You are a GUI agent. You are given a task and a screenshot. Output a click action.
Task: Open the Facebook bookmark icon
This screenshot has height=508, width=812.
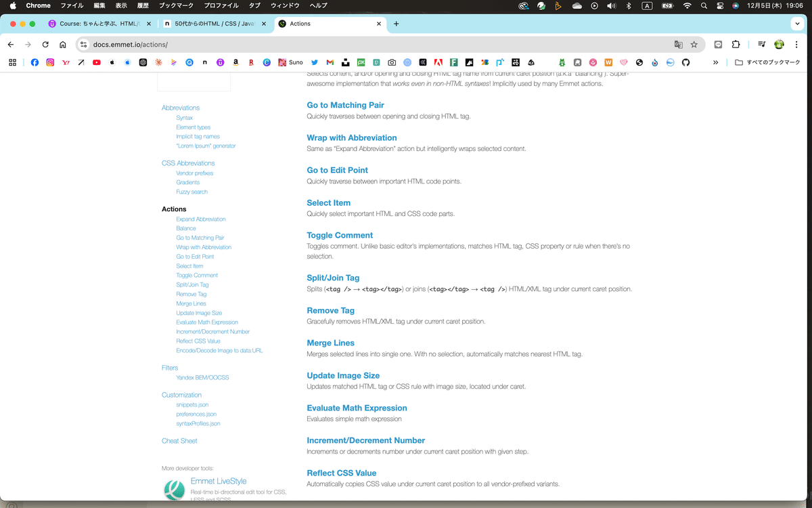(35, 62)
